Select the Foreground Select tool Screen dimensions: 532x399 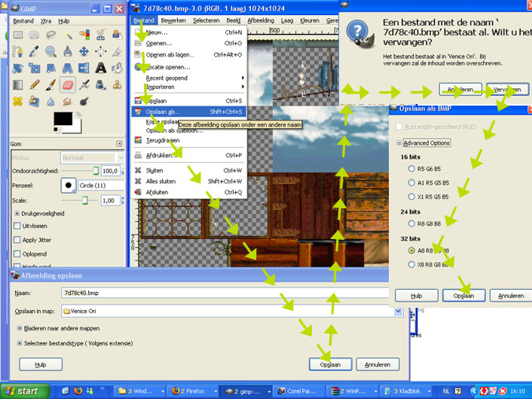pos(117,35)
